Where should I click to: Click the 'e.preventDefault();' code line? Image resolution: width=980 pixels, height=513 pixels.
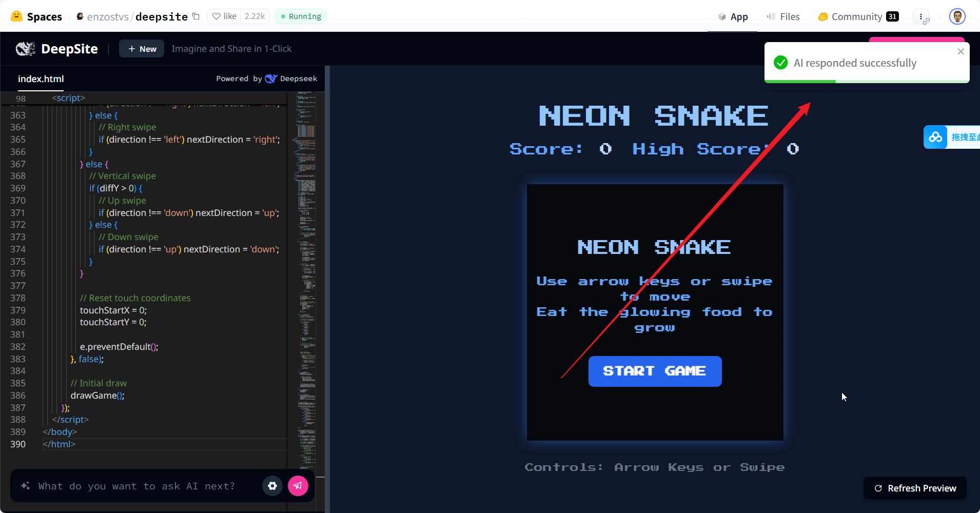click(x=119, y=347)
